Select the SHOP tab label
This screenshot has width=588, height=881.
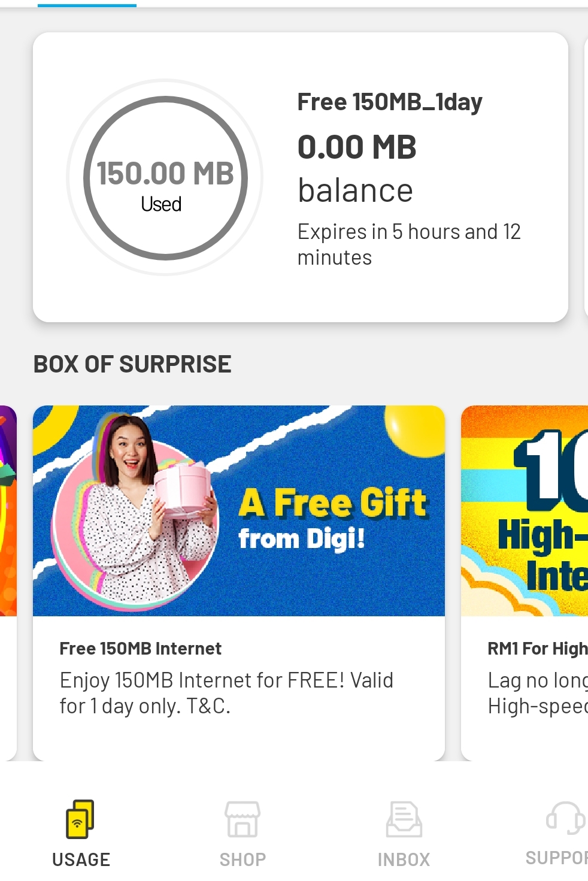pos(243,859)
